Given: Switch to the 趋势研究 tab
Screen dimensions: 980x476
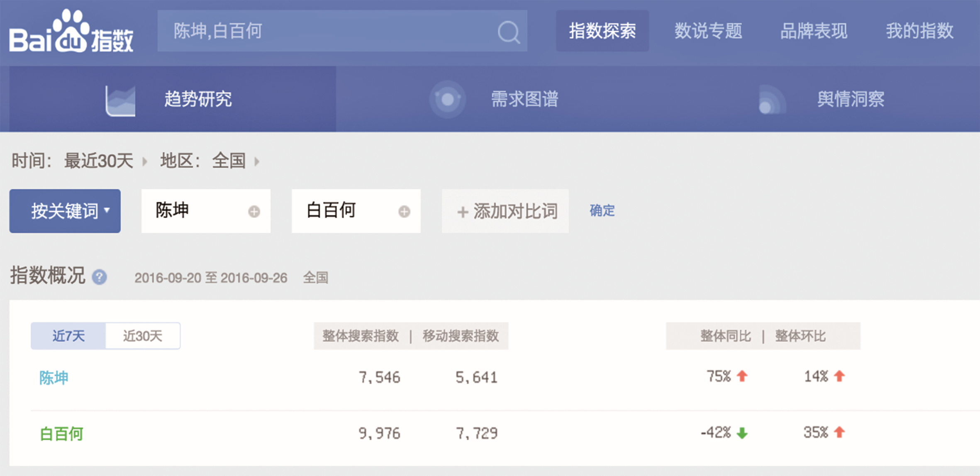Looking at the screenshot, I should point(173,99).
